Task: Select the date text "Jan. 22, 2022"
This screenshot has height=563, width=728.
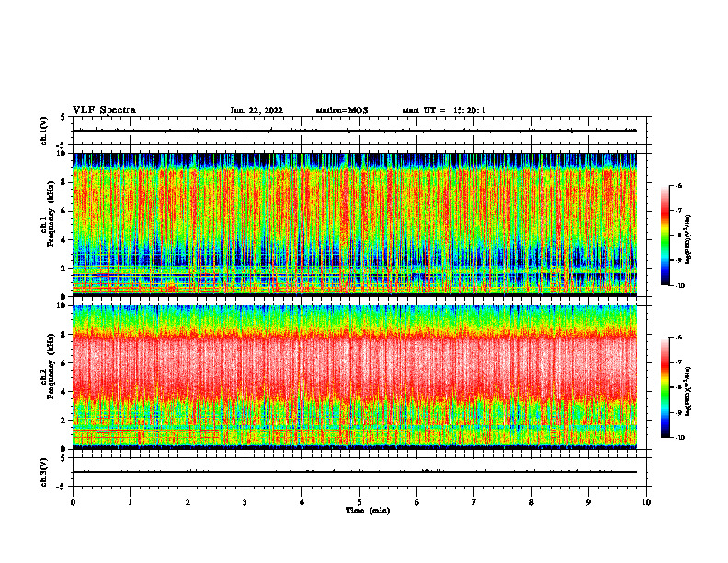Action: point(256,110)
